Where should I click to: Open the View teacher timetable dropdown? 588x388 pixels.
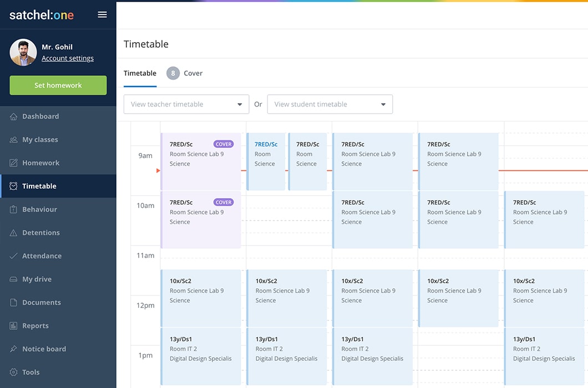coord(186,104)
